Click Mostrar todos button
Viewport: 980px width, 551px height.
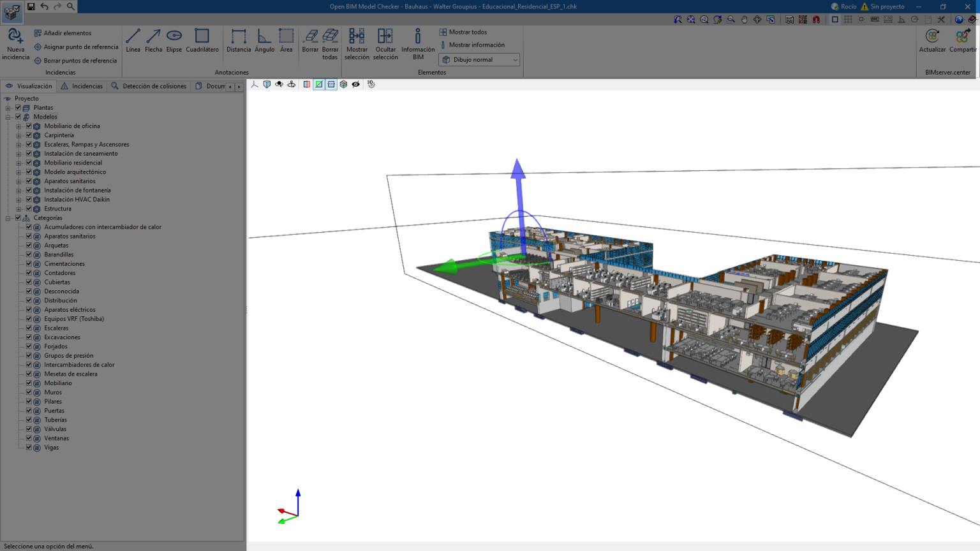click(x=463, y=32)
